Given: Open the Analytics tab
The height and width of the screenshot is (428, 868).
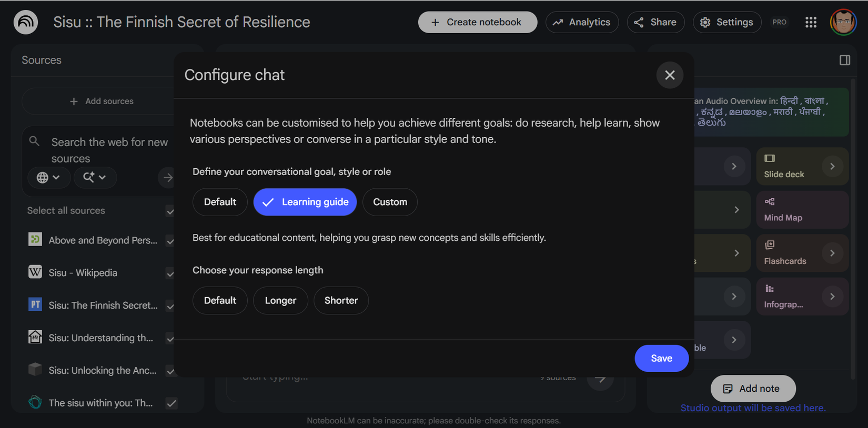Looking at the screenshot, I should point(582,22).
